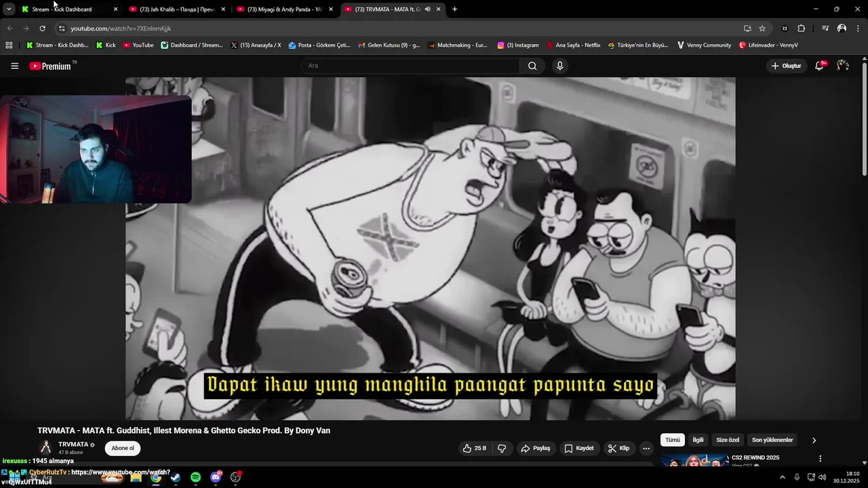Click install app icon in address bar
This screenshot has width=868, height=488.
(x=747, y=28)
